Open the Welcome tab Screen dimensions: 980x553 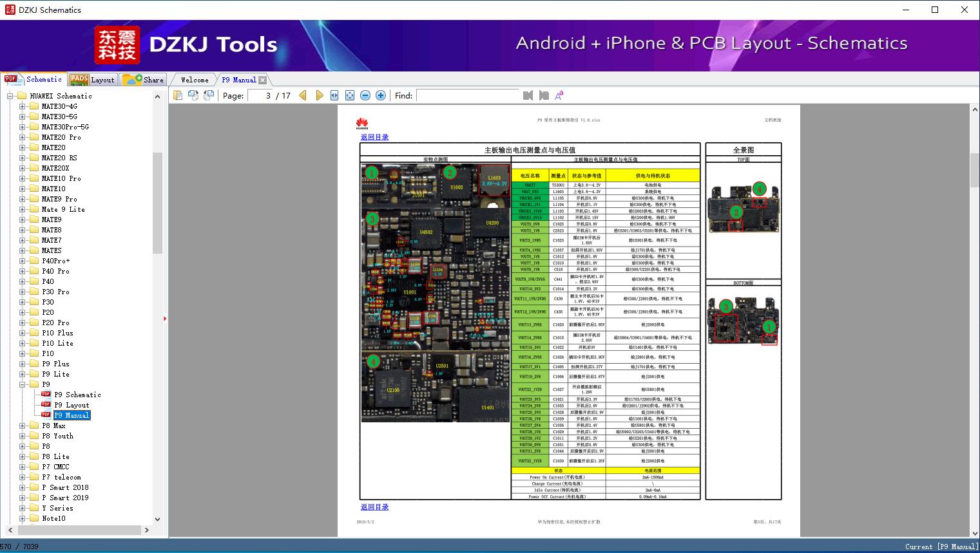tap(194, 80)
